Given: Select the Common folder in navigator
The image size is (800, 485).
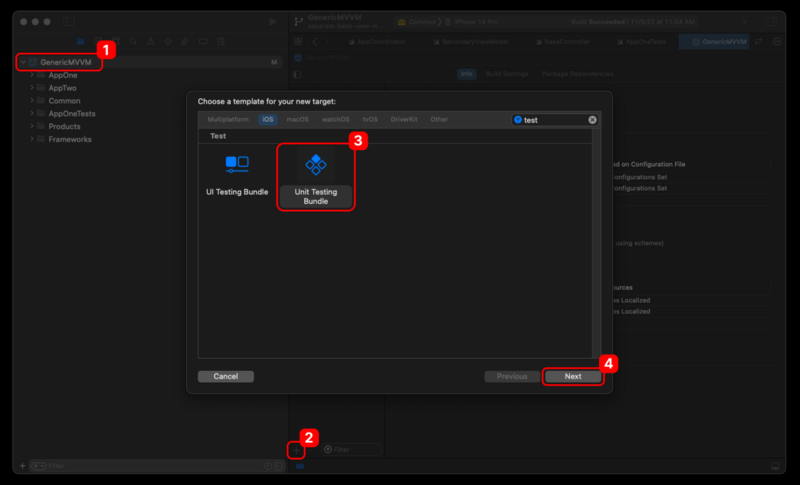Looking at the screenshot, I should click(64, 101).
